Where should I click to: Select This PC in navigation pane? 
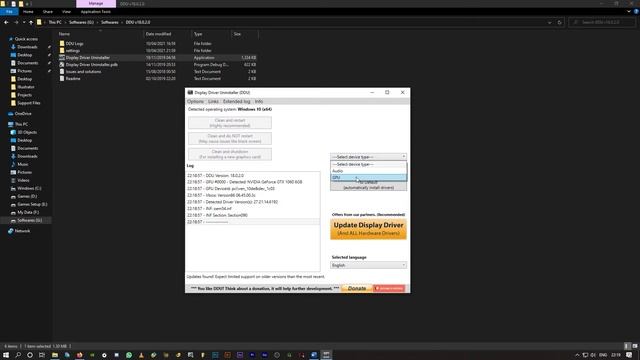coord(21,124)
